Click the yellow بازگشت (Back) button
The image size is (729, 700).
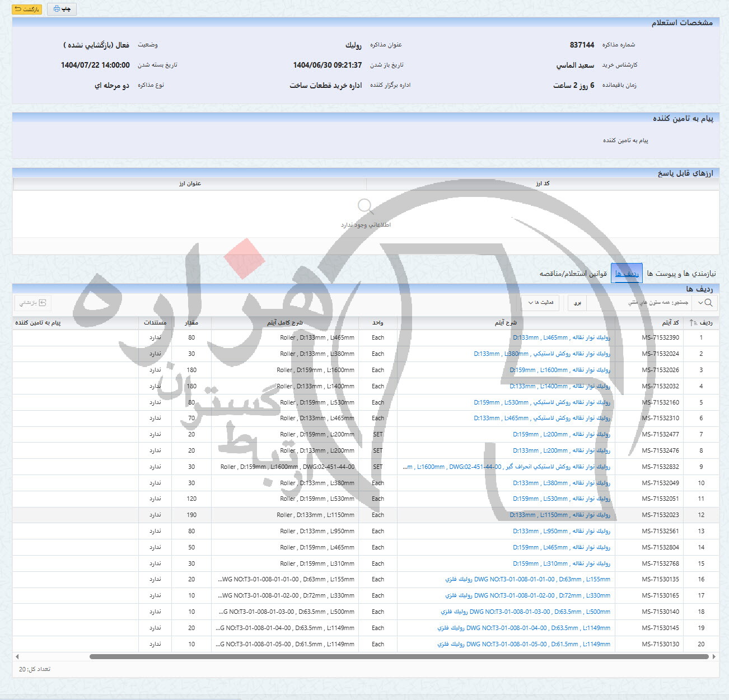click(27, 9)
